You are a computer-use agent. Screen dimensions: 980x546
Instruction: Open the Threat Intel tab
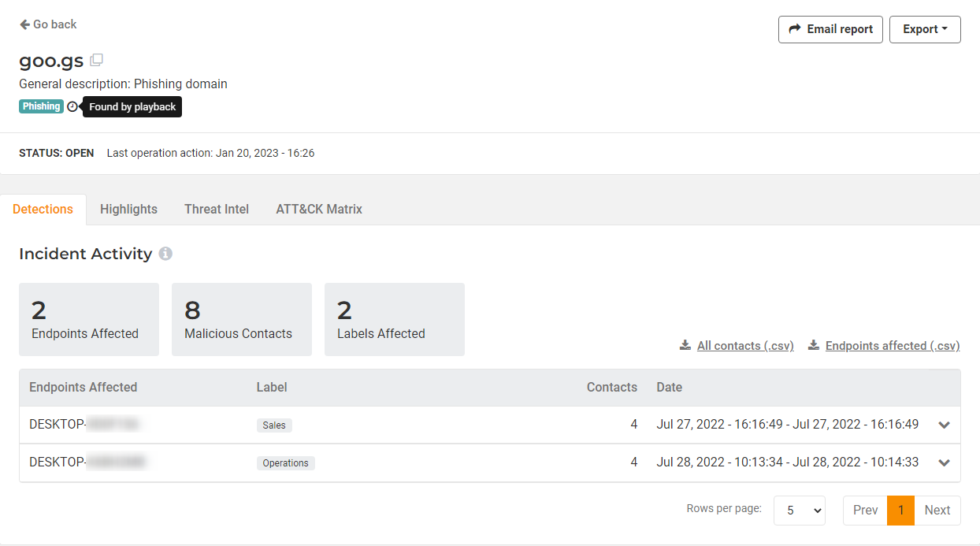(x=217, y=209)
